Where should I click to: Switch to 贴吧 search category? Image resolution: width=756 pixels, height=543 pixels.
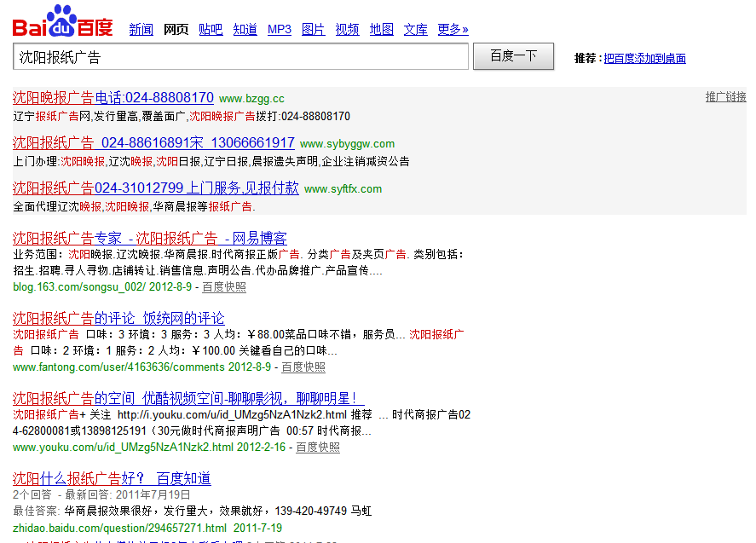211,30
